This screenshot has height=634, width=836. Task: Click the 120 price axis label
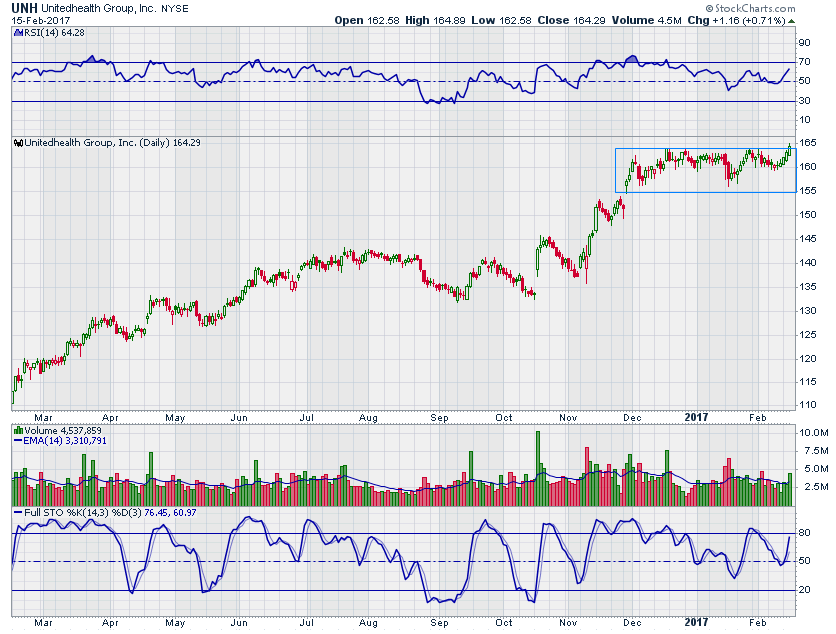point(808,359)
